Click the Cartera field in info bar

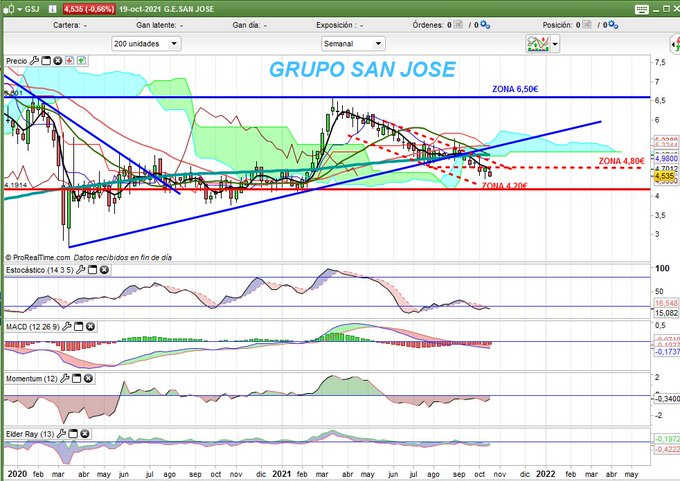[70, 25]
